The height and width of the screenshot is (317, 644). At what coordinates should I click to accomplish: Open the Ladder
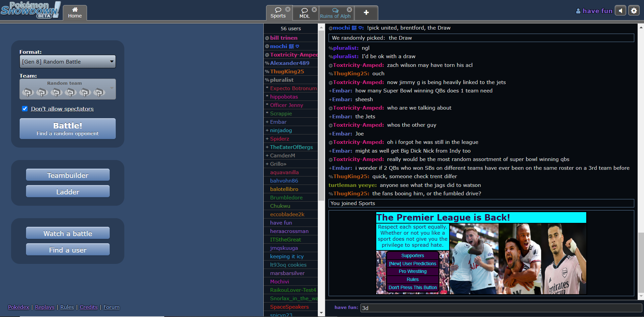(68, 191)
